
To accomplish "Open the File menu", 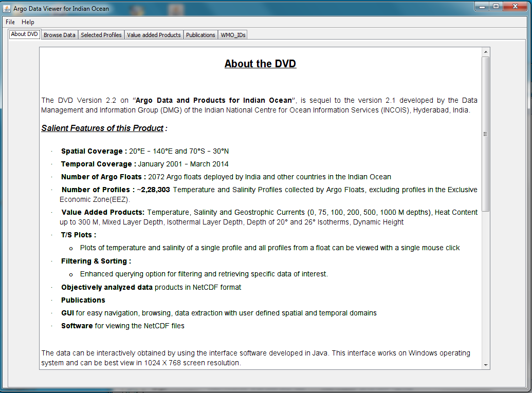I will coord(10,22).
